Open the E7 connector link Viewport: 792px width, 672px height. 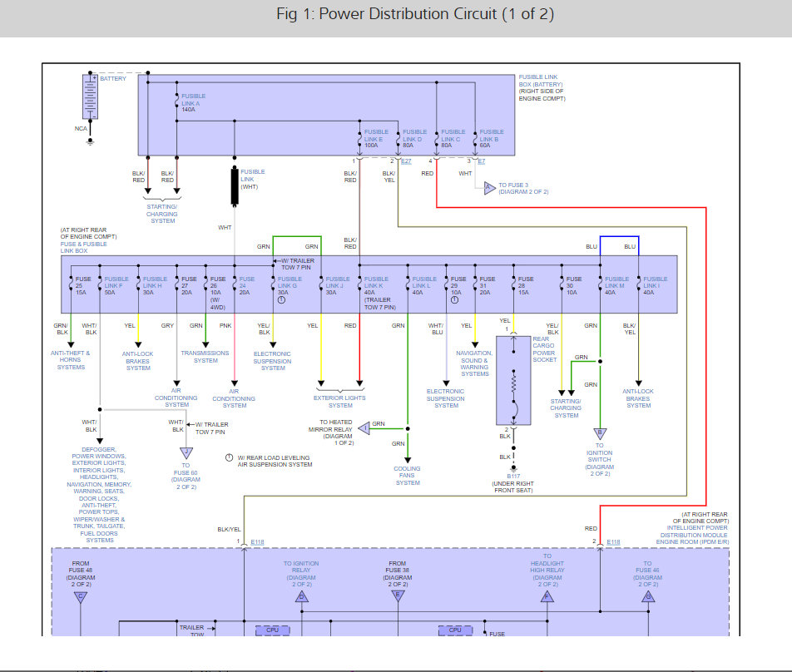click(x=482, y=161)
